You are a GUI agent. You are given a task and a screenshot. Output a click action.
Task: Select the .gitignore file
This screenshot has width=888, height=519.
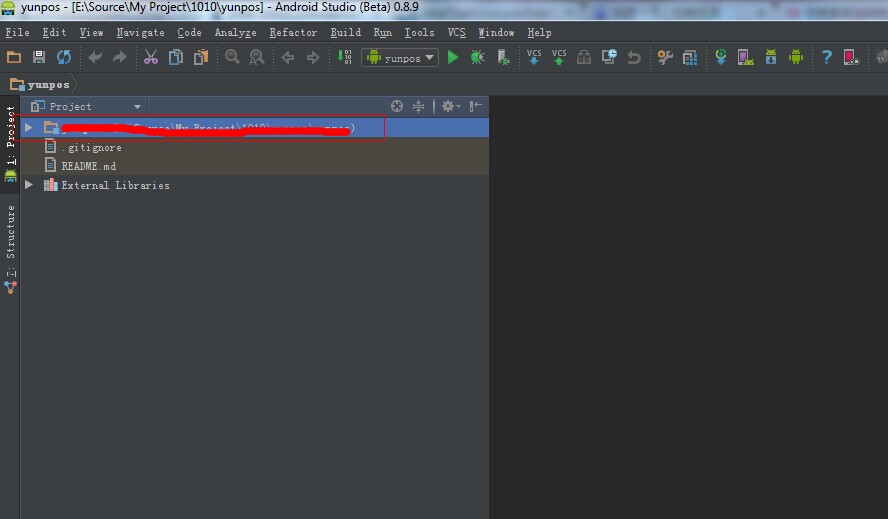(x=91, y=148)
